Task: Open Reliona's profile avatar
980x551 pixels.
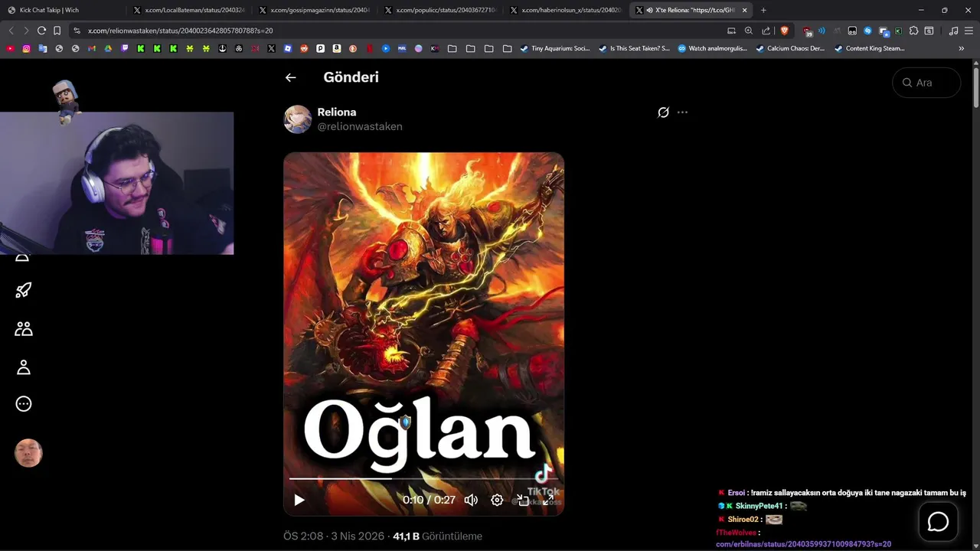Action: click(x=298, y=119)
